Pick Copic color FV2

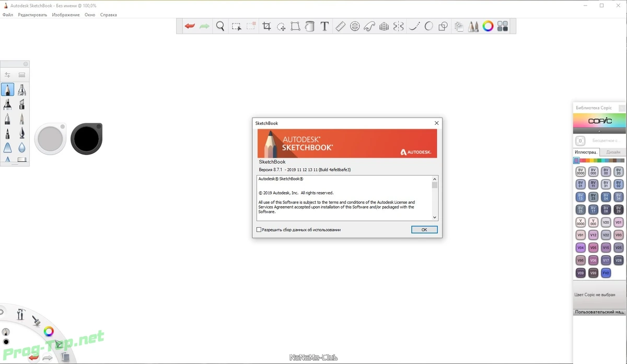pos(606,273)
